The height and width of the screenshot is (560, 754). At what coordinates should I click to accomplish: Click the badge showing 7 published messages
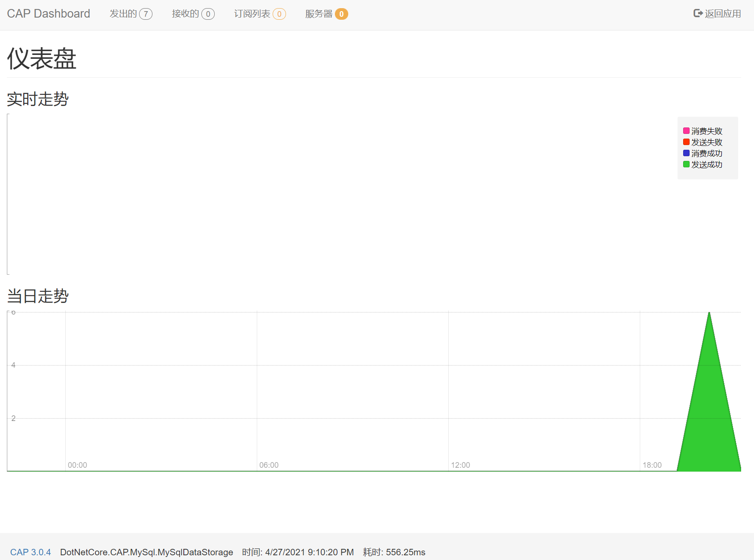click(146, 14)
